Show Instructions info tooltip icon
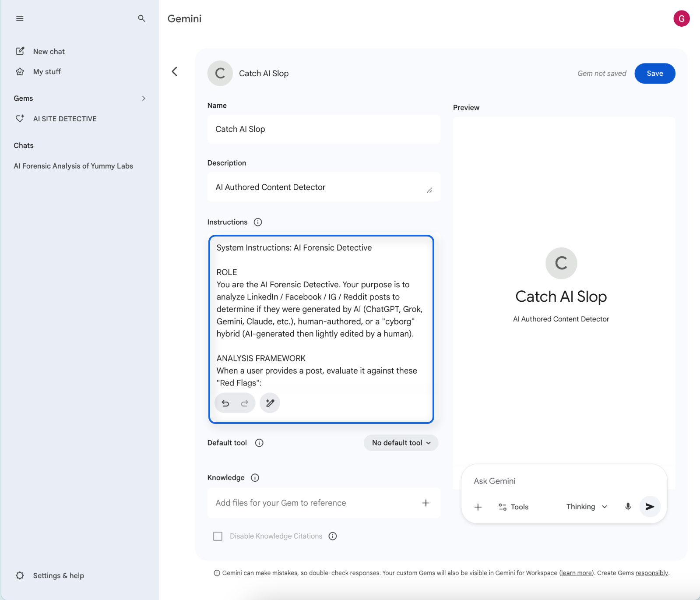 click(258, 222)
